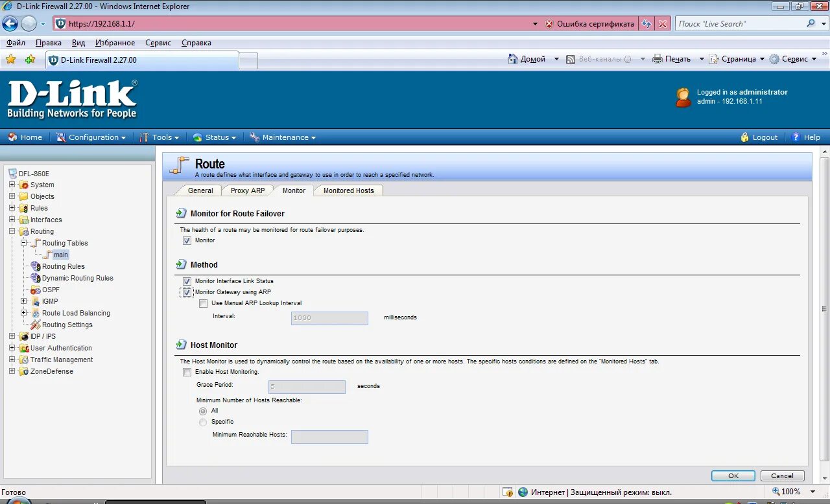
Task: Click the Interval milliseconds field
Action: coord(329,318)
